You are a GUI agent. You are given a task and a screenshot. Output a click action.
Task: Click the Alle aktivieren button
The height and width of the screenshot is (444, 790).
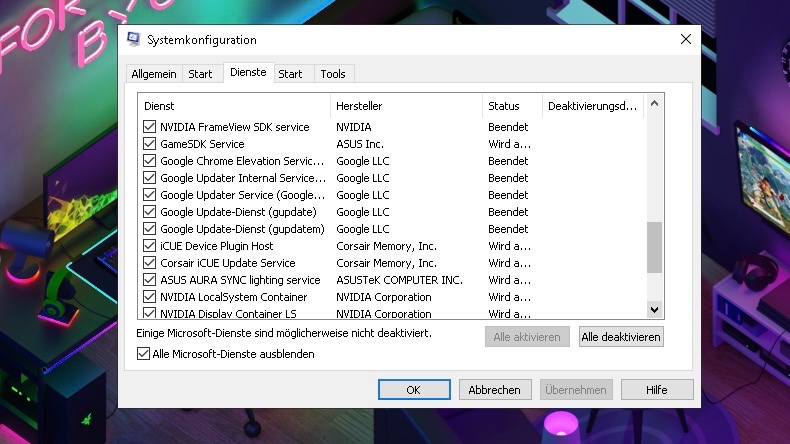click(527, 337)
